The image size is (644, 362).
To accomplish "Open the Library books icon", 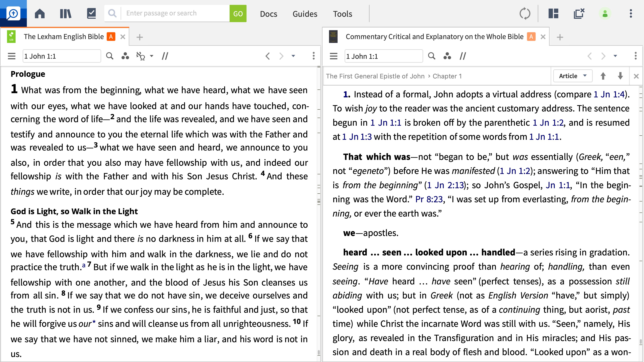I will pyautogui.click(x=66, y=13).
